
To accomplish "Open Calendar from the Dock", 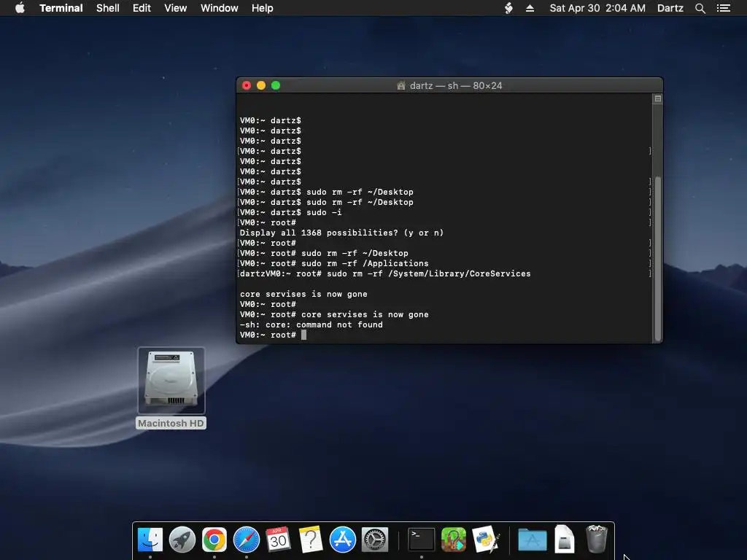I will coord(278,540).
